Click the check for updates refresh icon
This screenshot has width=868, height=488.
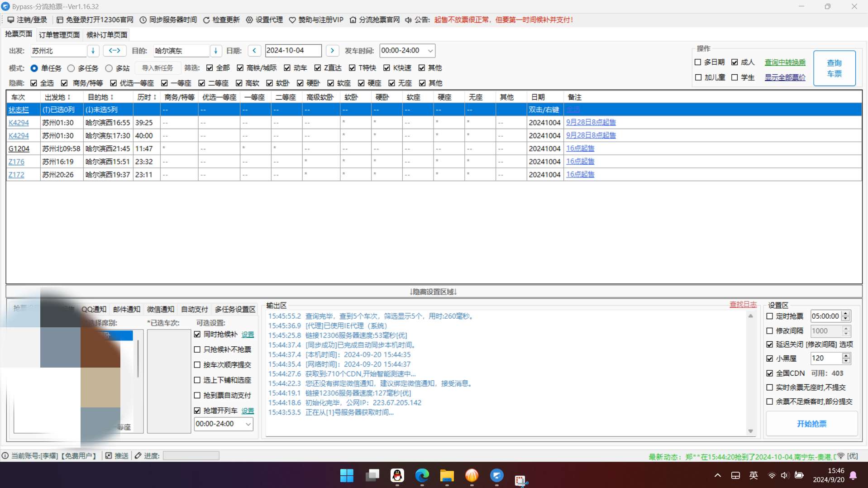[206, 20]
